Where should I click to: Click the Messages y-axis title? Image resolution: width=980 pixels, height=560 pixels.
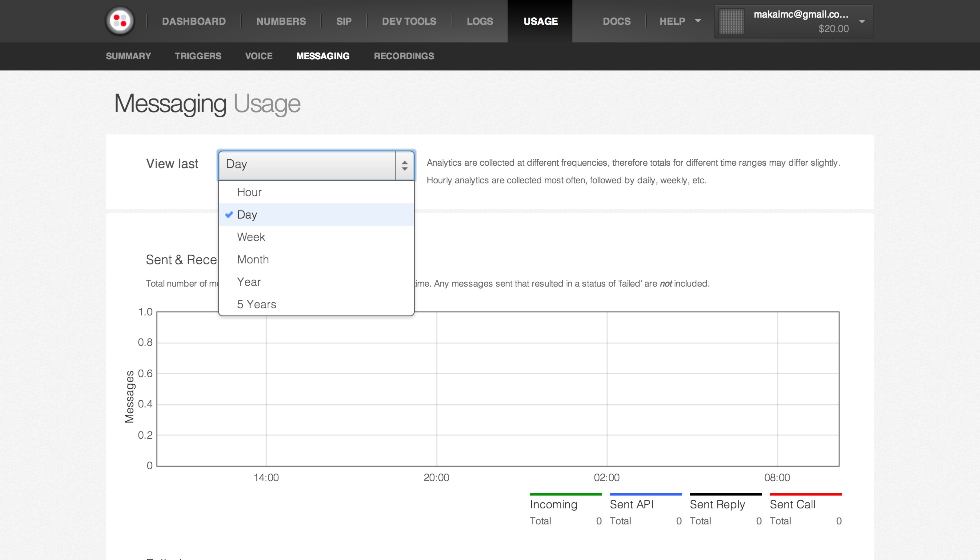[x=130, y=397]
